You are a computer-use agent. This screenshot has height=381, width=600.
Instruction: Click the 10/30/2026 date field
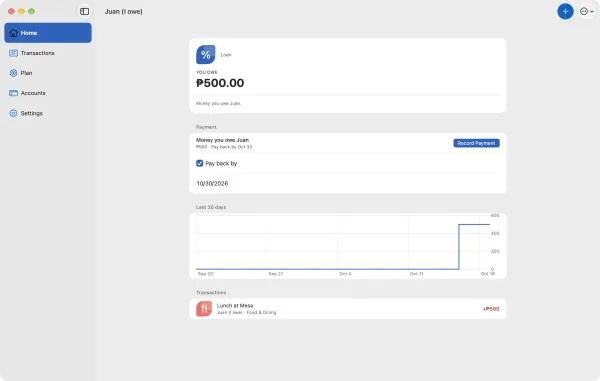(x=212, y=184)
